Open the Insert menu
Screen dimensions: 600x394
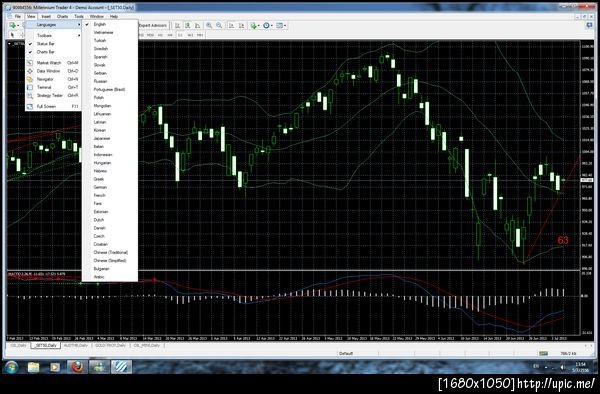coord(46,16)
